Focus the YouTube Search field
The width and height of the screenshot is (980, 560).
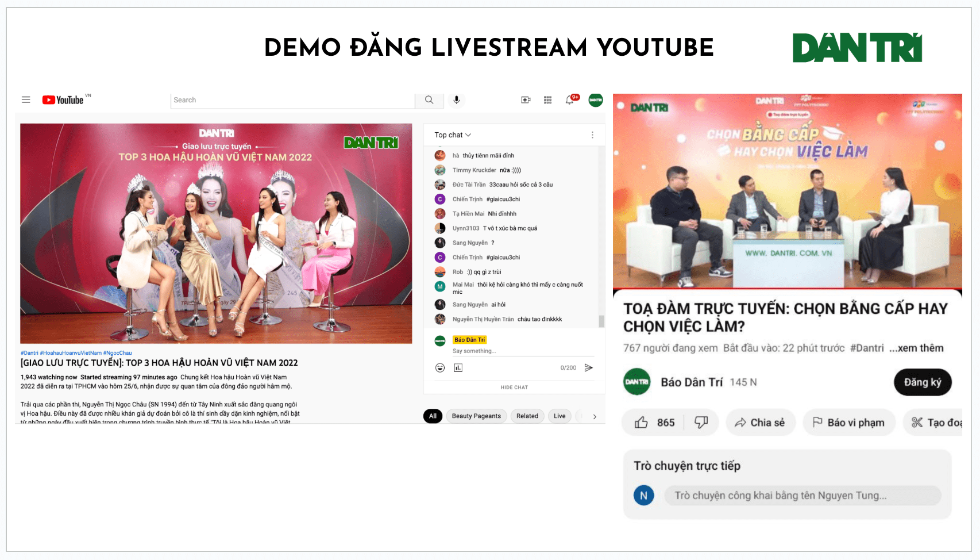click(x=292, y=100)
